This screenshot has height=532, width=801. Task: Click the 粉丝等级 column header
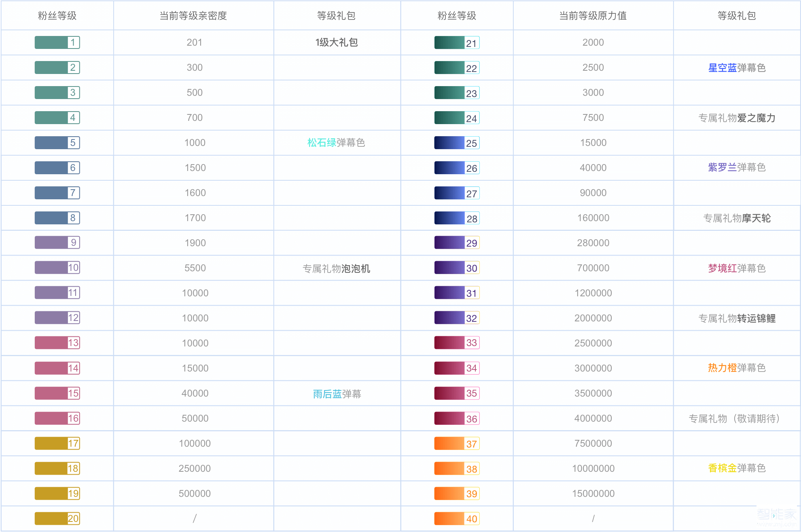pos(57,16)
